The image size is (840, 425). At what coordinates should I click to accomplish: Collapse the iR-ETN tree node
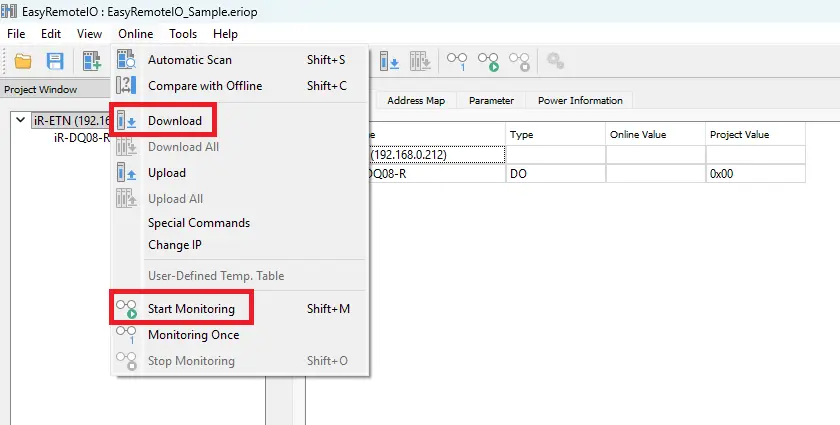pos(20,120)
